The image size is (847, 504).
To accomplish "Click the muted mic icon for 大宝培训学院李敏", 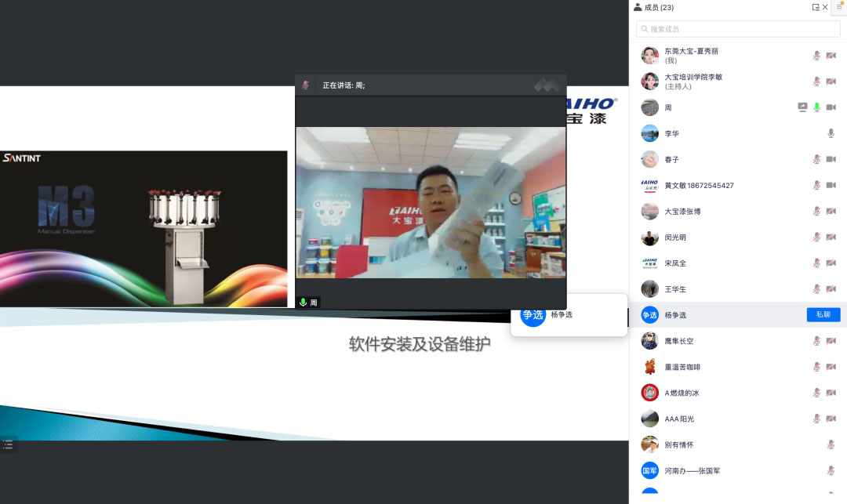I will 816,82.
